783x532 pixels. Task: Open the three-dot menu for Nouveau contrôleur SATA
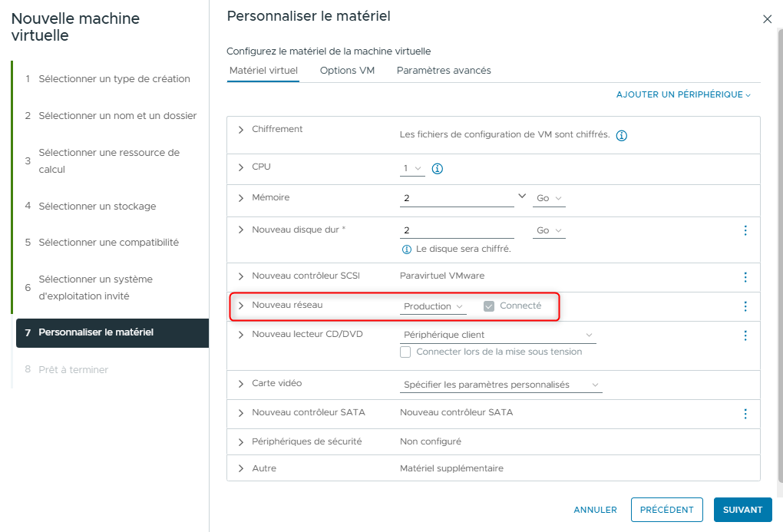click(745, 414)
